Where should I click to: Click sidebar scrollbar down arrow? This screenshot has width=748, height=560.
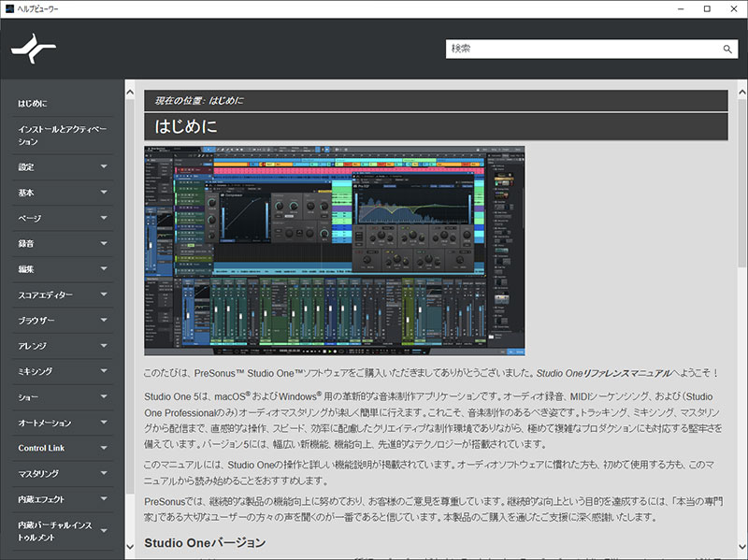tap(130, 547)
